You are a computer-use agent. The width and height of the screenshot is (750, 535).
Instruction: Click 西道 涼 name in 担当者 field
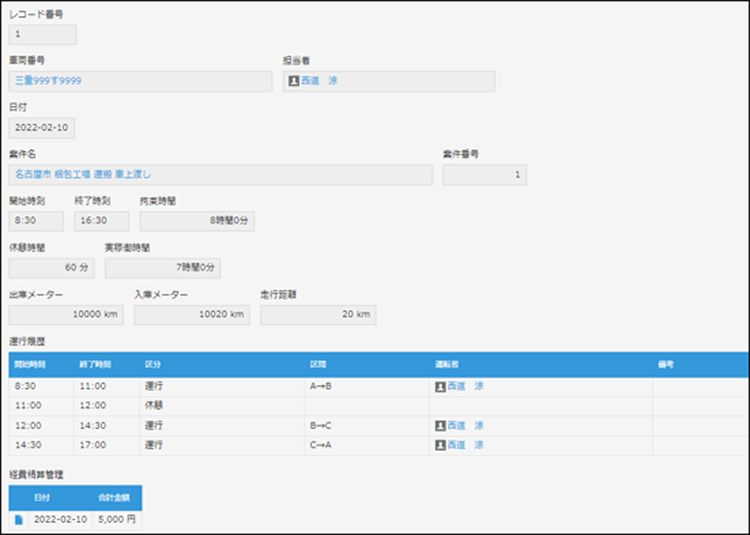click(x=319, y=81)
